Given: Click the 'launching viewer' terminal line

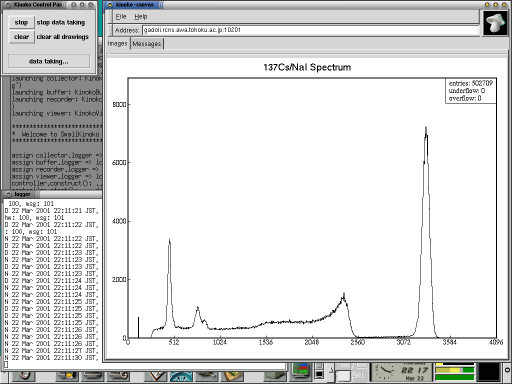Looking at the screenshot, I should pyautogui.click(x=57, y=113).
